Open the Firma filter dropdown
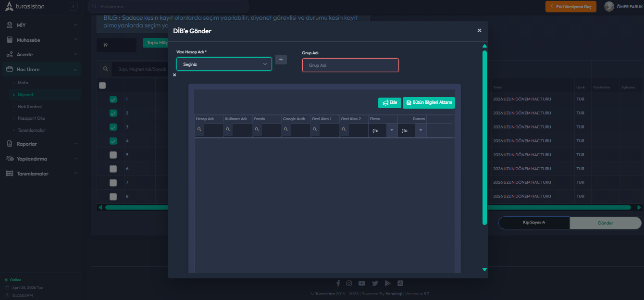This screenshot has height=300, width=644. point(391,130)
